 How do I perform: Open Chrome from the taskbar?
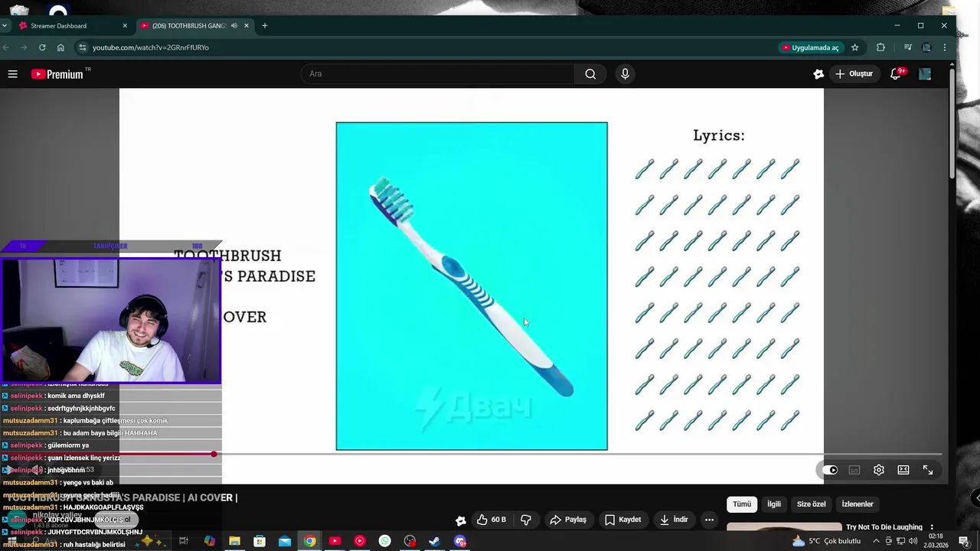pyautogui.click(x=309, y=541)
